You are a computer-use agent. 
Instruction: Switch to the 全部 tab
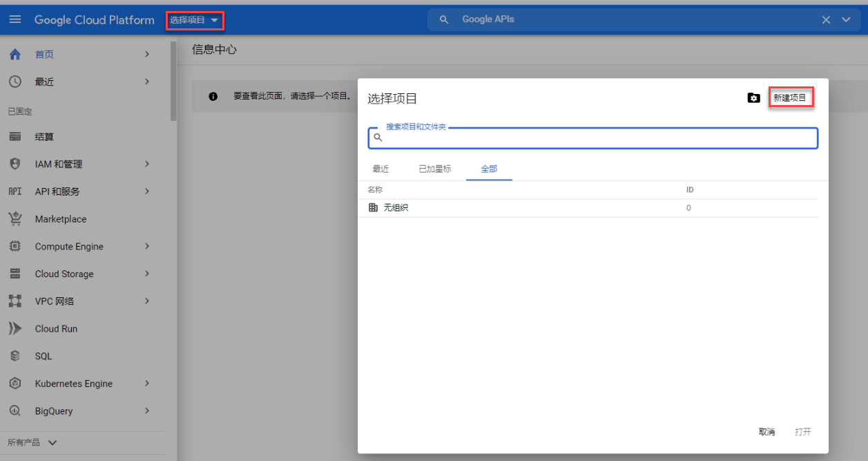click(489, 169)
